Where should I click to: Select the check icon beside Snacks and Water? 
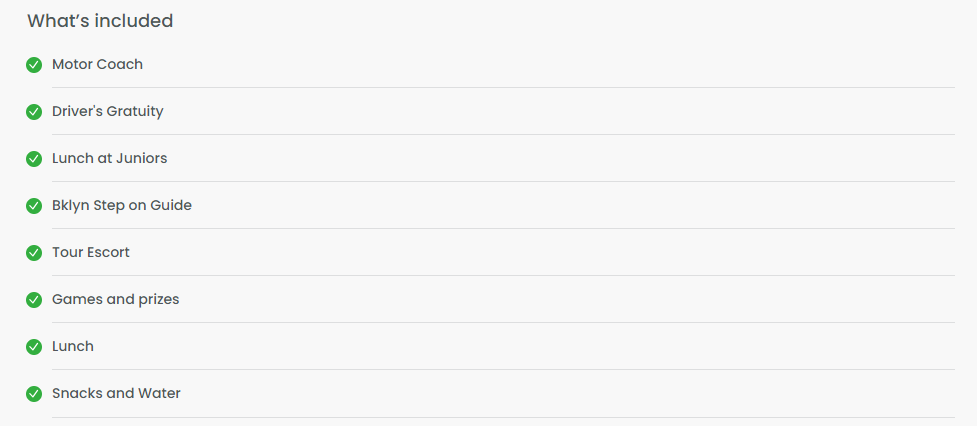click(34, 394)
